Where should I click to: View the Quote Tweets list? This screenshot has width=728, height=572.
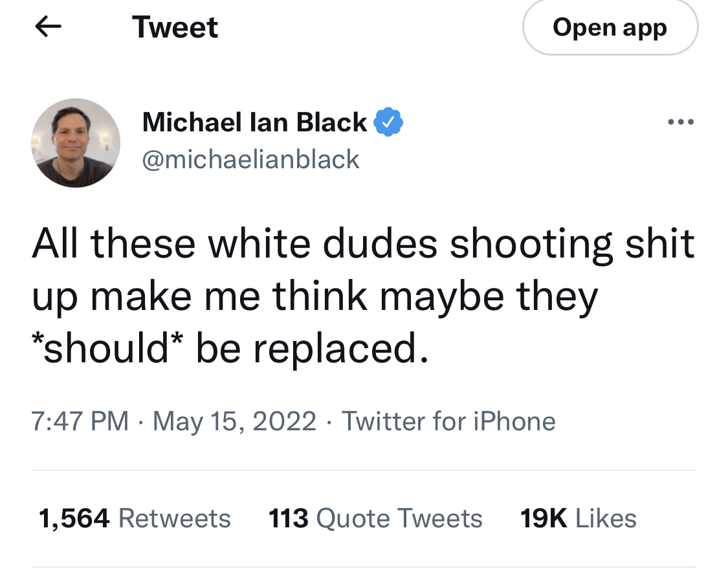point(399,518)
